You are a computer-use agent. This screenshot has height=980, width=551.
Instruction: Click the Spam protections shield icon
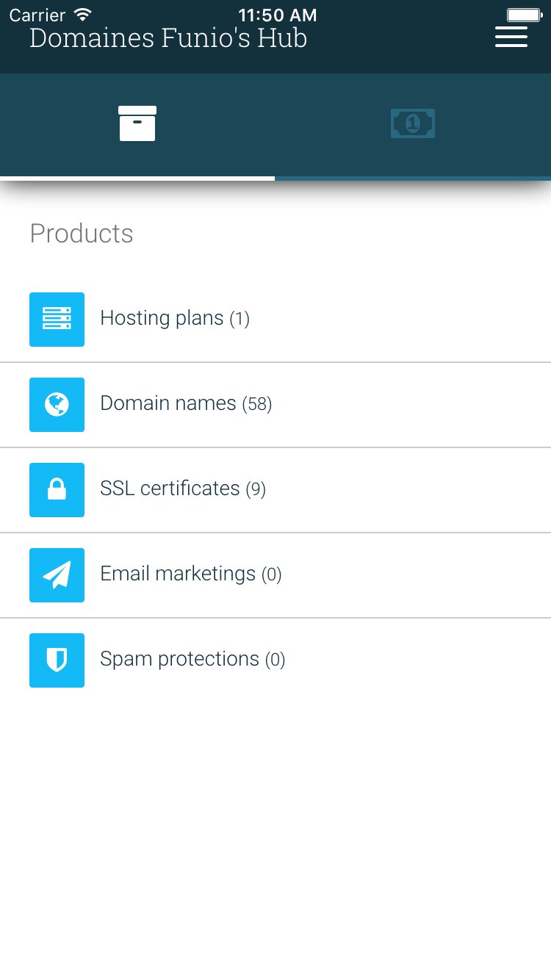57,660
